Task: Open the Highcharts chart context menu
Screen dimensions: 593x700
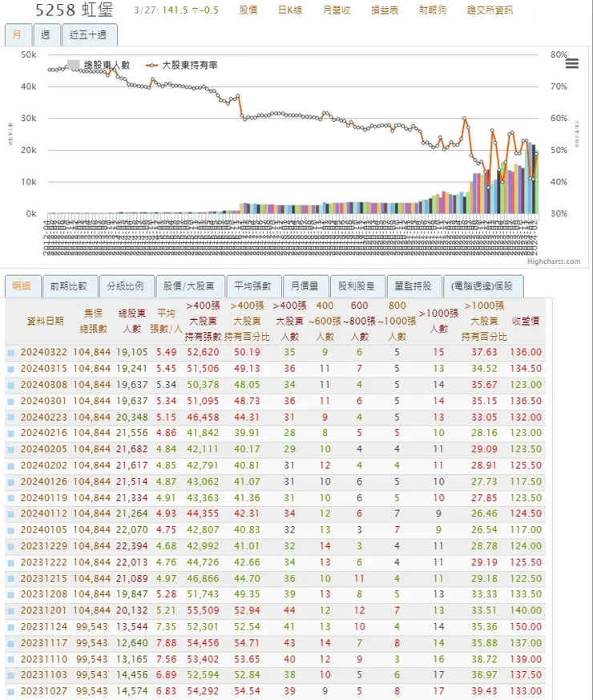Action: [x=571, y=64]
